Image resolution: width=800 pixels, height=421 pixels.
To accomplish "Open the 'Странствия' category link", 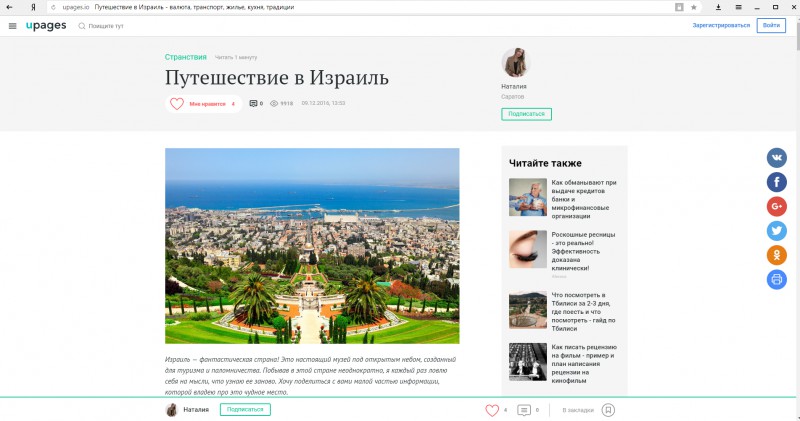I will (185, 57).
